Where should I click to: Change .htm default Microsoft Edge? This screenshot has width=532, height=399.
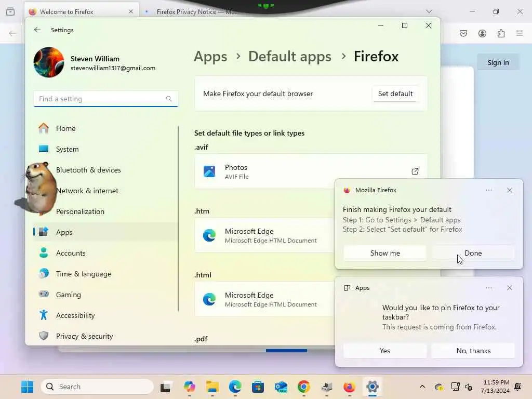pyautogui.click(x=264, y=235)
